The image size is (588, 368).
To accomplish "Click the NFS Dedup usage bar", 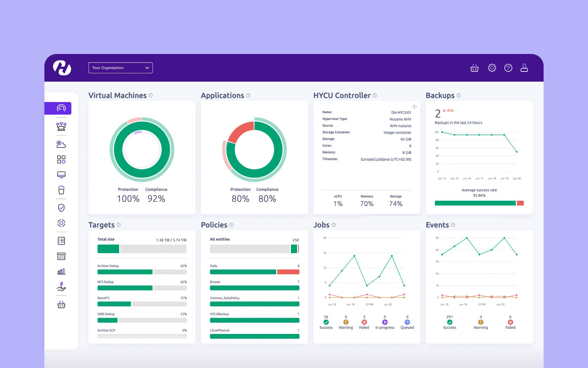I will pyautogui.click(x=142, y=288).
